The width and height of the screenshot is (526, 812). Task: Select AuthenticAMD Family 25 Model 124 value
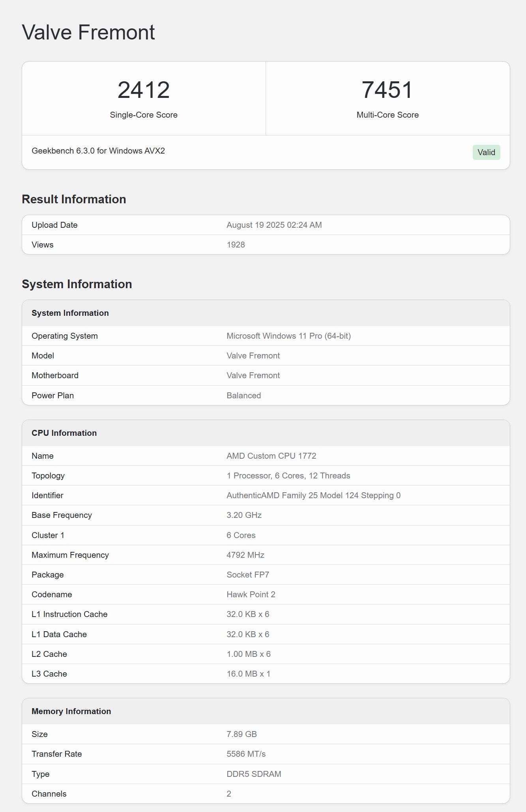click(314, 495)
